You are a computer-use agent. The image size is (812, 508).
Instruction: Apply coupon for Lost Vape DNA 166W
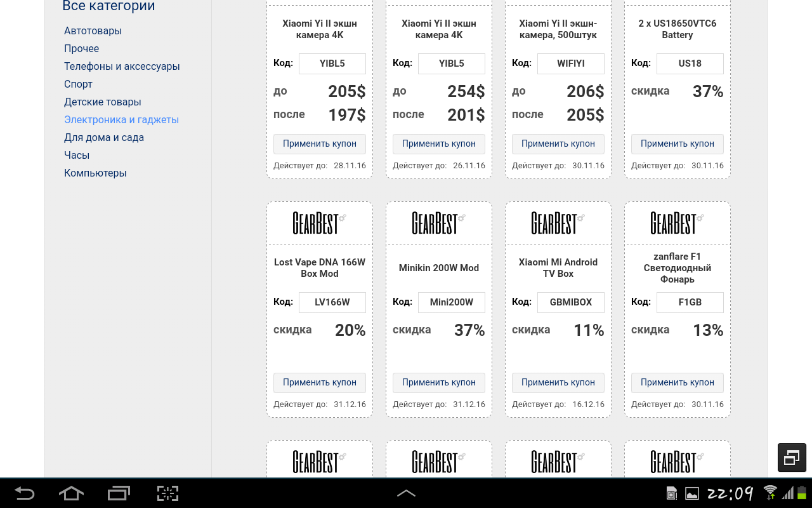click(320, 382)
